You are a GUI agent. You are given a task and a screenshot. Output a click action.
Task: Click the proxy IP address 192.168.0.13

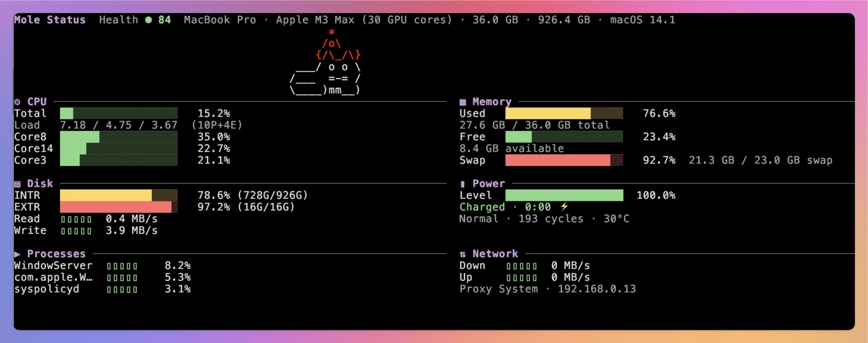(597, 289)
